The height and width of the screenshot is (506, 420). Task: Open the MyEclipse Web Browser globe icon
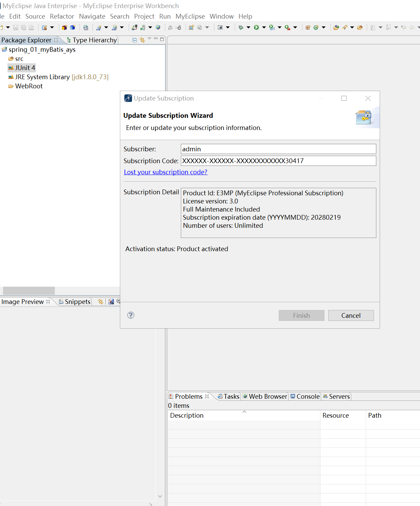coord(158,27)
